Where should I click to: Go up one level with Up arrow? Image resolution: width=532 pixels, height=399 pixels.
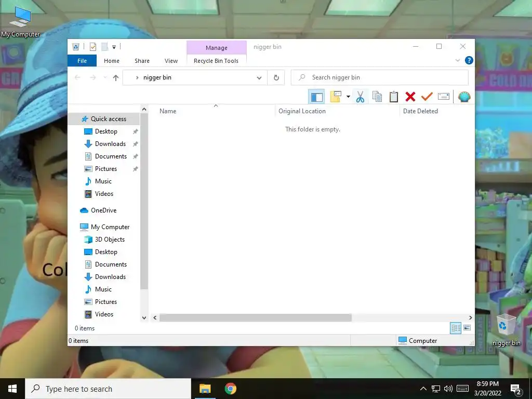click(x=116, y=78)
